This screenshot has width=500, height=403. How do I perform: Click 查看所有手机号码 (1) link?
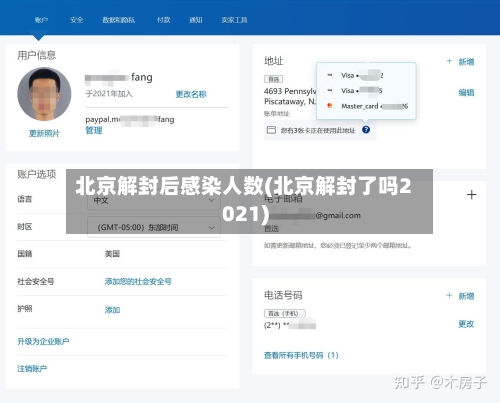tap(301, 355)
